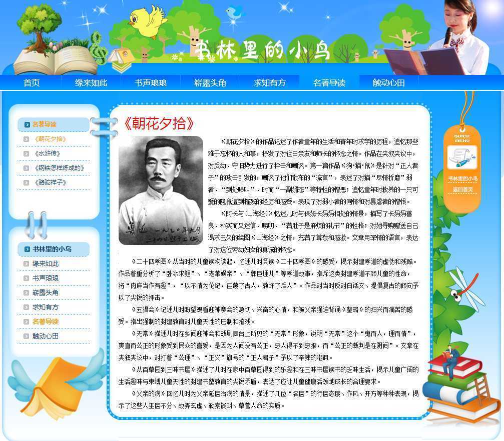Open 《钢铁怎样炼成的》 in the sidebar list

click(59, 168)
